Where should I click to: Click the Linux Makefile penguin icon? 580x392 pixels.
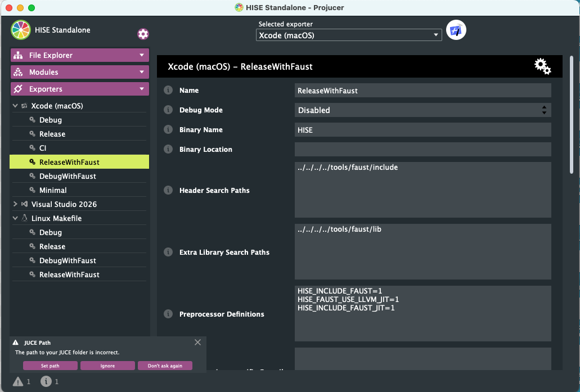pyautogui.click(x=24, y=218)
